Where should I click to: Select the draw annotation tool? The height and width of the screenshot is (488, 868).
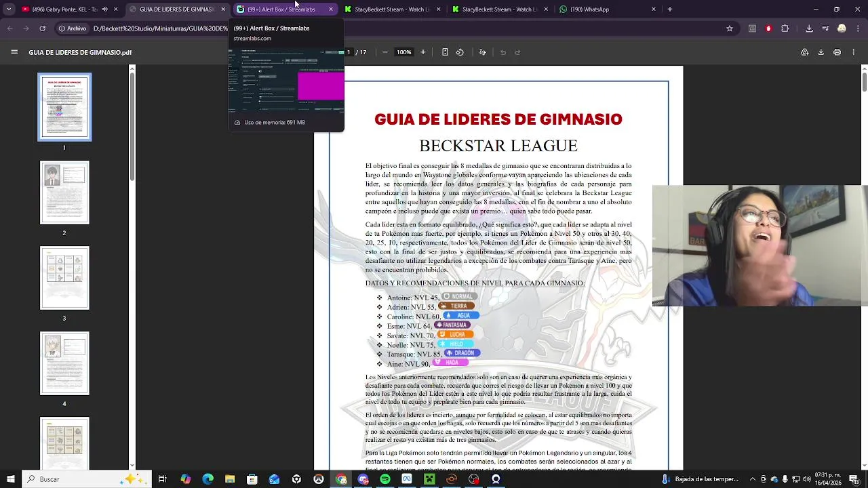pos(482,52)
